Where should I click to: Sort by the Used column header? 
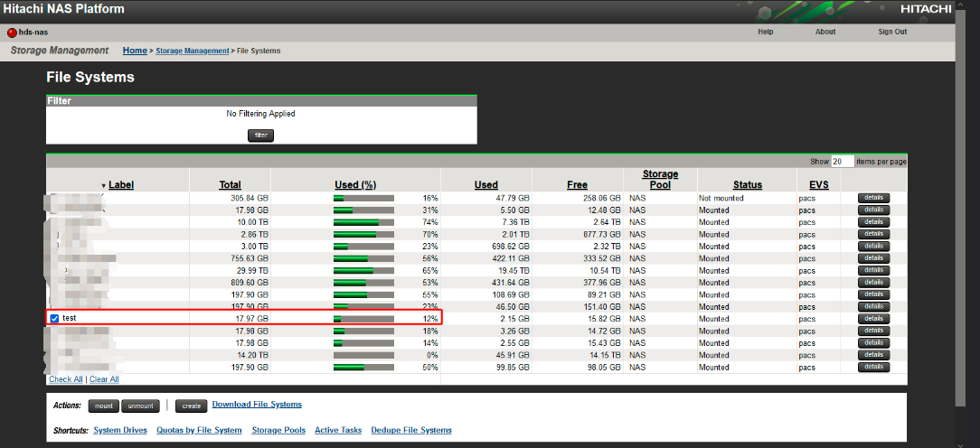pos(486,184)
